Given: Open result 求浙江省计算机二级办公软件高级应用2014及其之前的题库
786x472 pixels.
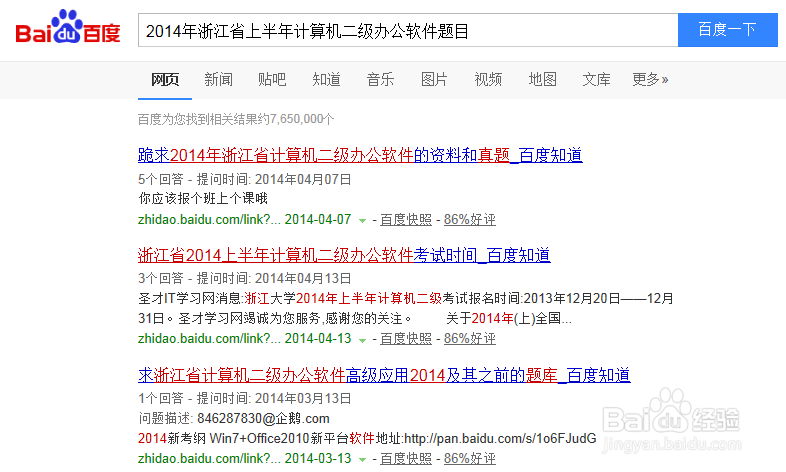Looking at the screenshot, I should point(384,375).
